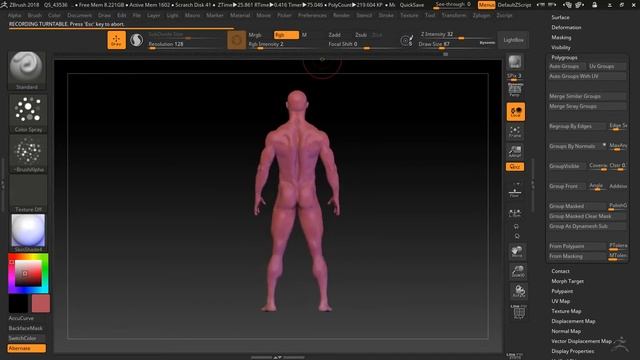Select the pink main color swatch
The width and height of the screenshot is (640, 360).
[x=40, y=304]
